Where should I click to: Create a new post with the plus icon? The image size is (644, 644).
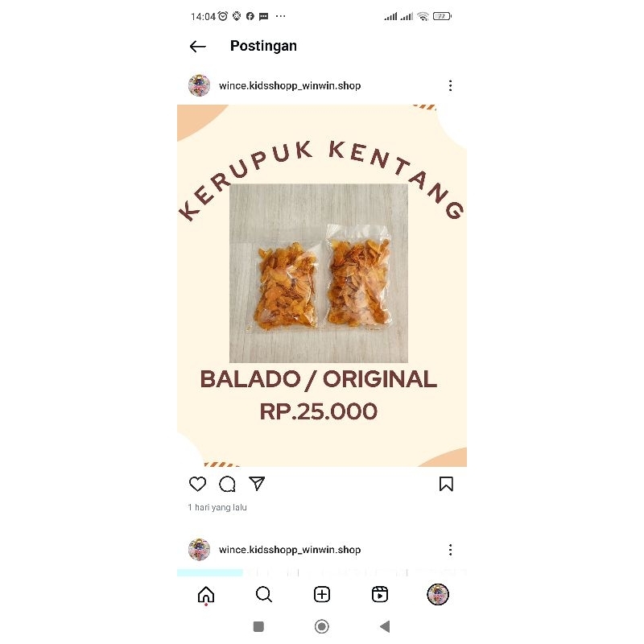point(322,594)
